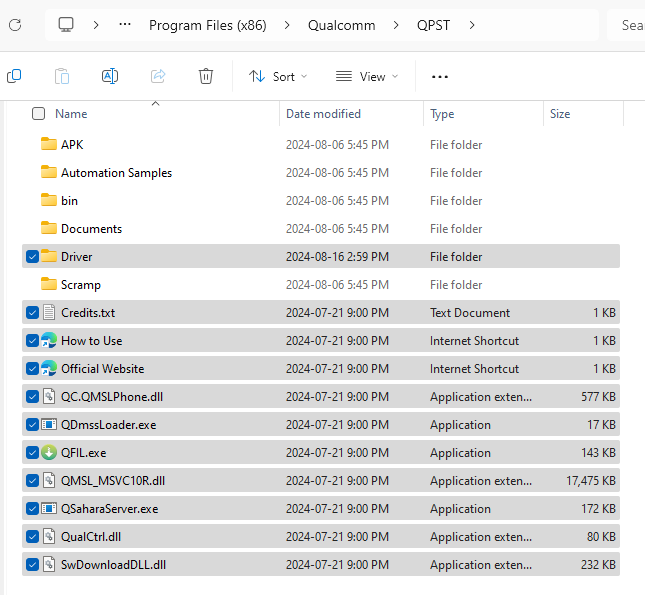The height and width of the screenshot is (595, 645).
Task: Click the Driver date 2024-08-16 2:59 PM
Action: [x=337, y=257]
